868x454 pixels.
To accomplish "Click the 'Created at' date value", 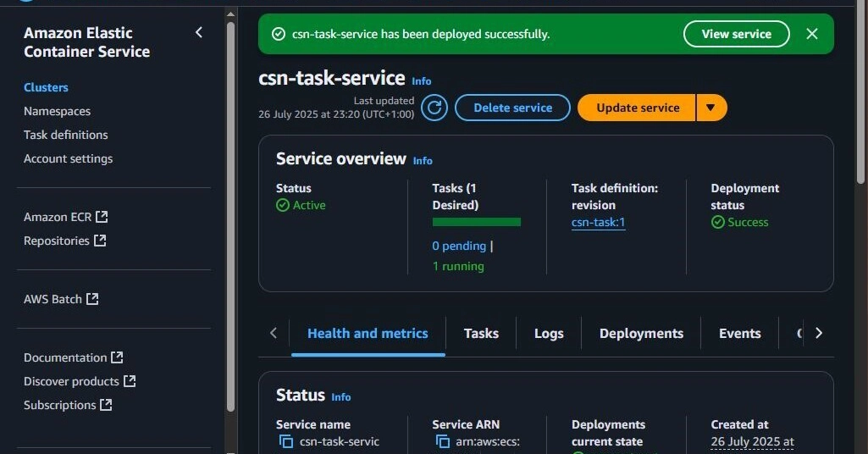I will point(752,442).
